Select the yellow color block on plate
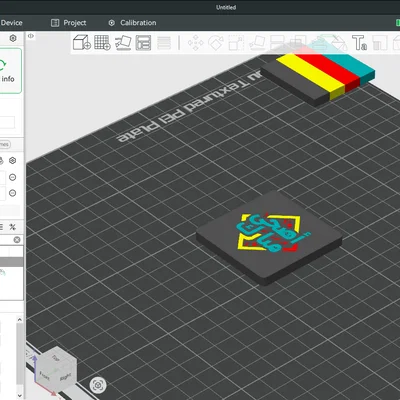The image size is (400, 400). (x=311, y=76)
